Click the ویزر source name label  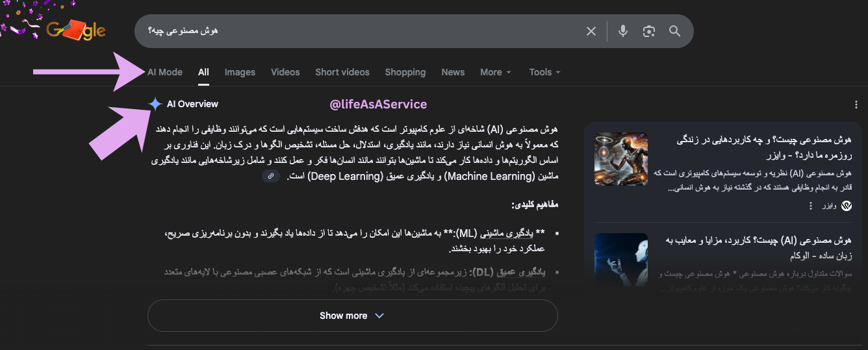point(829,206)
